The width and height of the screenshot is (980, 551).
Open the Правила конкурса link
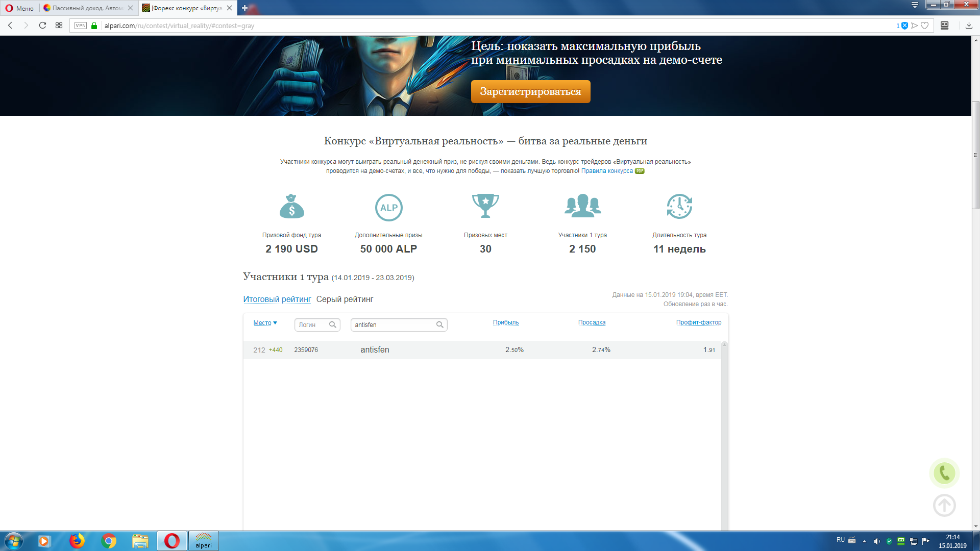[x=607, y=171]
